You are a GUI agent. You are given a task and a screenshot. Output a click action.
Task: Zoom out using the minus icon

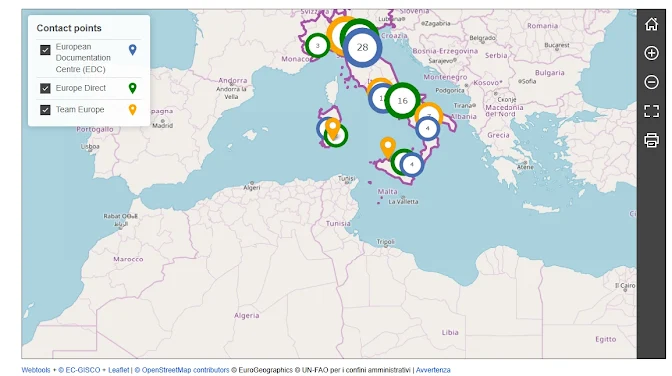click(651, 82)
